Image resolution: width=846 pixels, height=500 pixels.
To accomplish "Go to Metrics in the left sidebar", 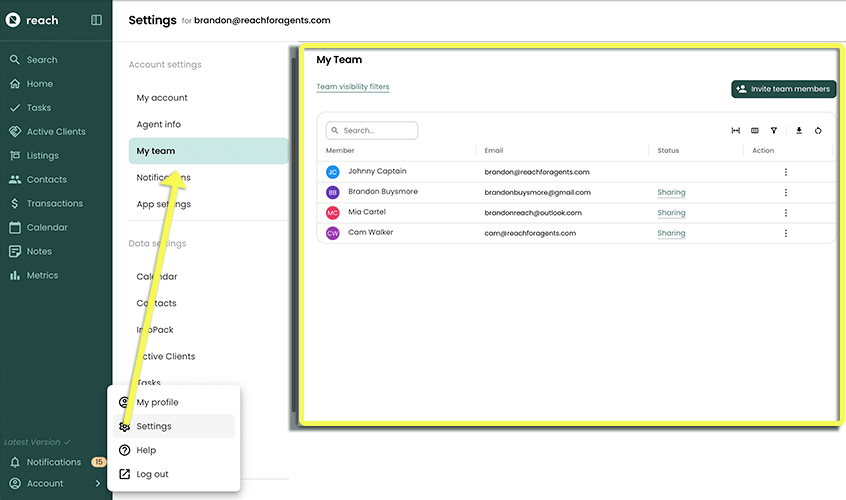I will coord(42,275).
